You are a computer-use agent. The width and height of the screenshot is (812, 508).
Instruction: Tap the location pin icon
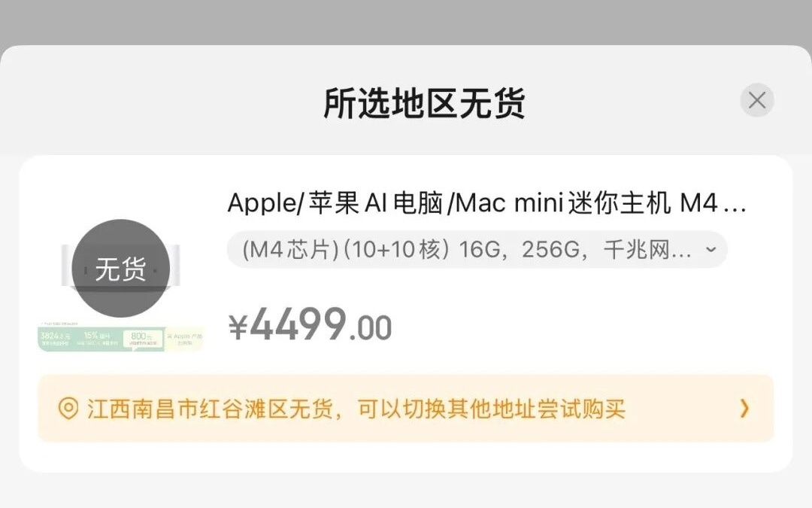pyautogui.click(x=68, y=409)
